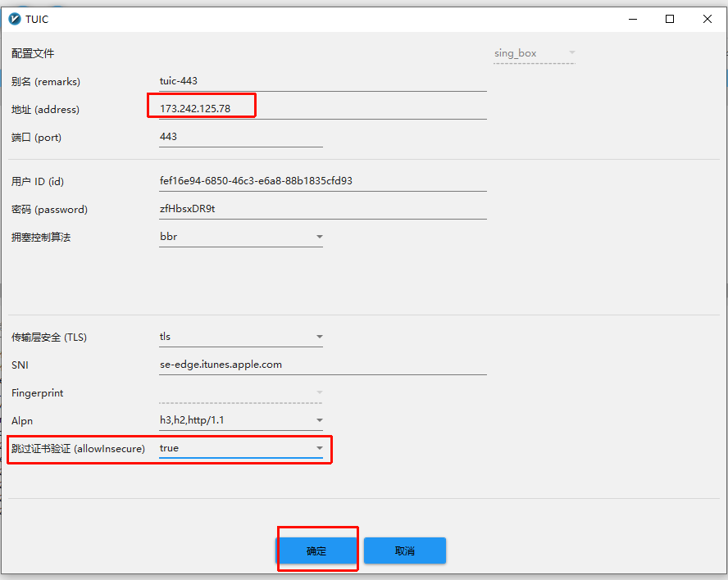
Task: Minimize the TUIC window
Action: 632,19
